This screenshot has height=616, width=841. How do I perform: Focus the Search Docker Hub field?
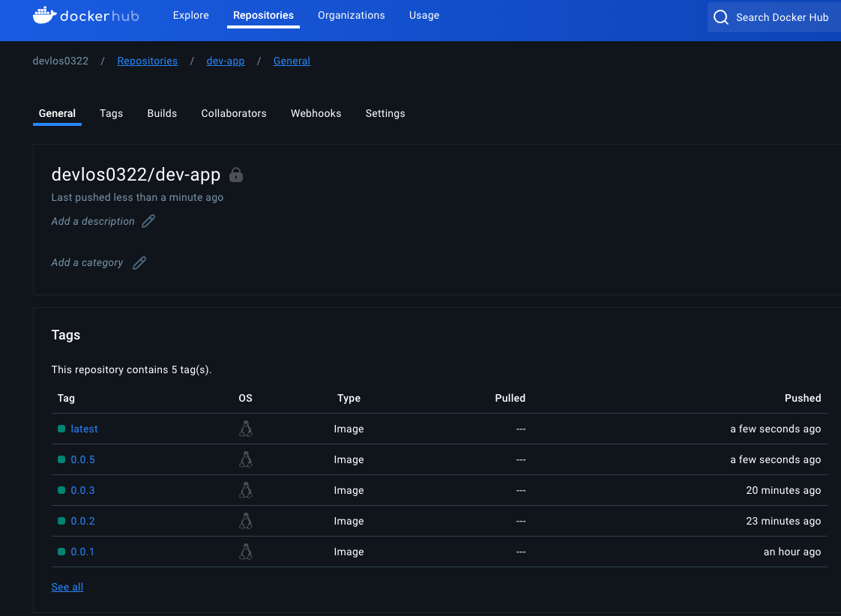click(774, 17)
